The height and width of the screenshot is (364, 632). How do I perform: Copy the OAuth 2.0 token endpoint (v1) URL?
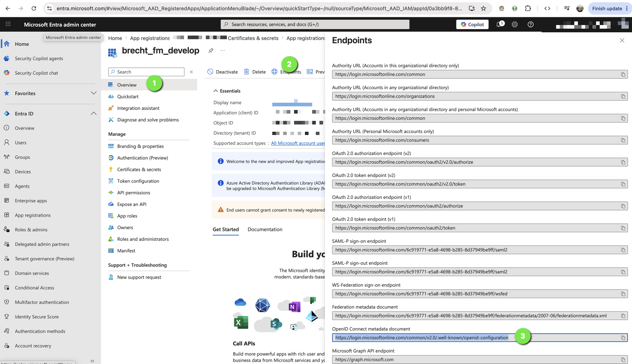click(x=623, y=228)
